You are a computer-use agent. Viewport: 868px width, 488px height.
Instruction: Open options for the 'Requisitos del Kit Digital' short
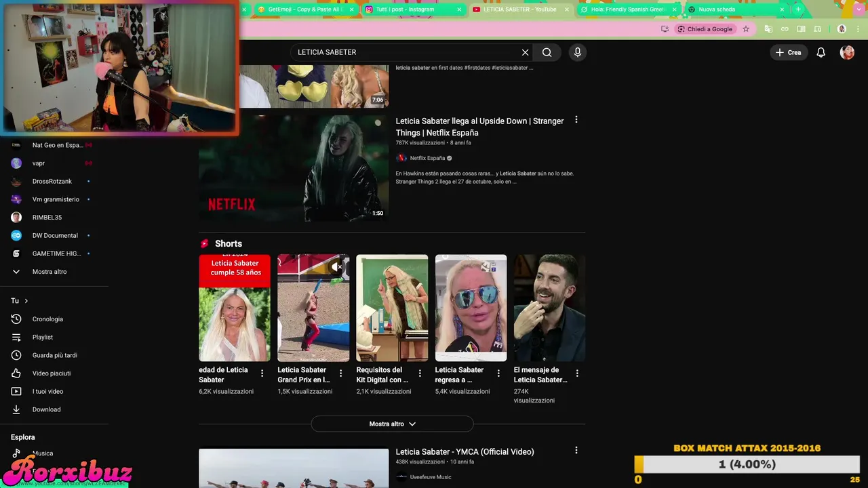[420, 373]
